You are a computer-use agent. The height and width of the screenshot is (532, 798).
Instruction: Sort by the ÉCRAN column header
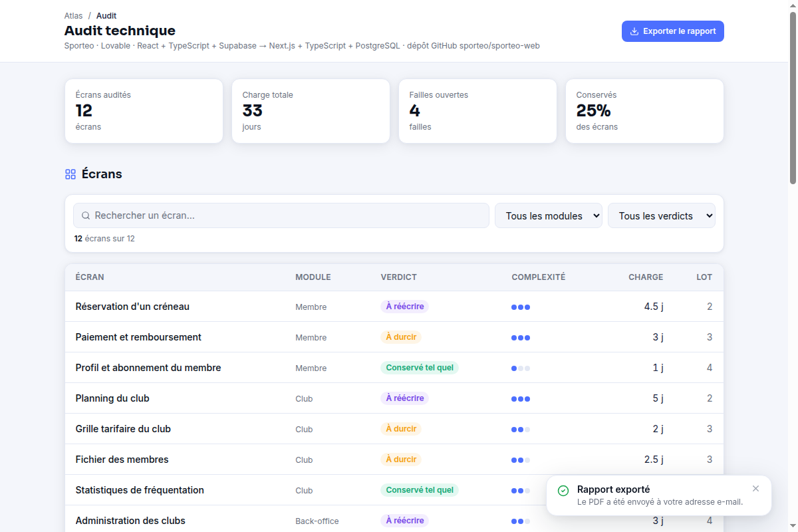[90, 277]
